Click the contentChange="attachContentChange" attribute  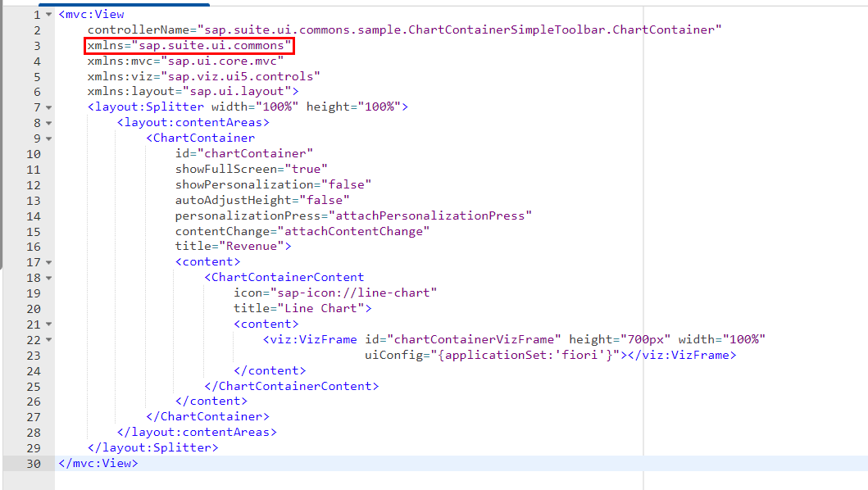point(302,231)
